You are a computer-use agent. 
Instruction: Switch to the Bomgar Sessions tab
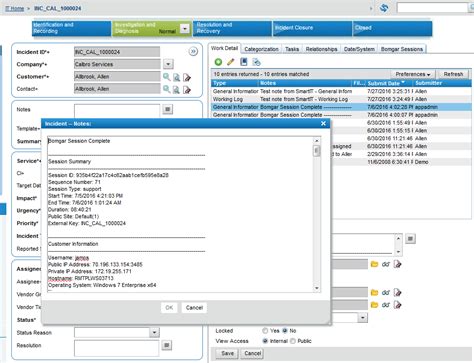pyautogui.click(x=402, y=49)
